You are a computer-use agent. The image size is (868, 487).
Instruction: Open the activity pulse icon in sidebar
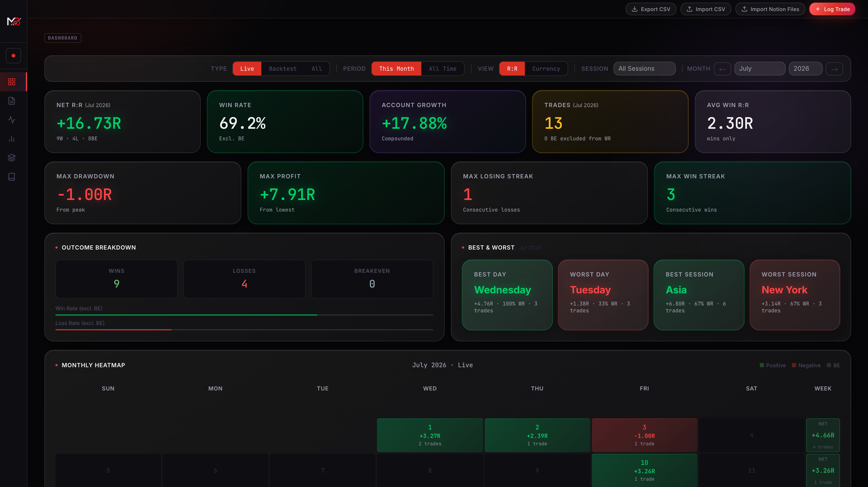point(12,120)
